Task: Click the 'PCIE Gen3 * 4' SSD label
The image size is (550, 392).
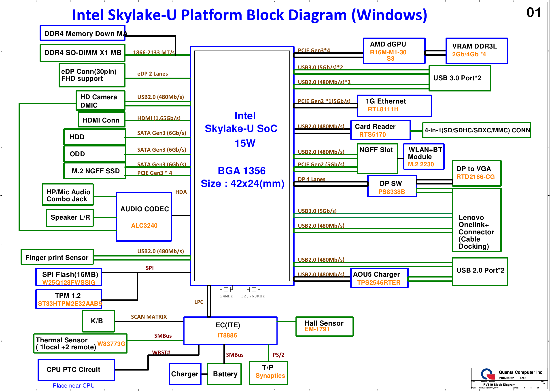Action: pos(155,173)
